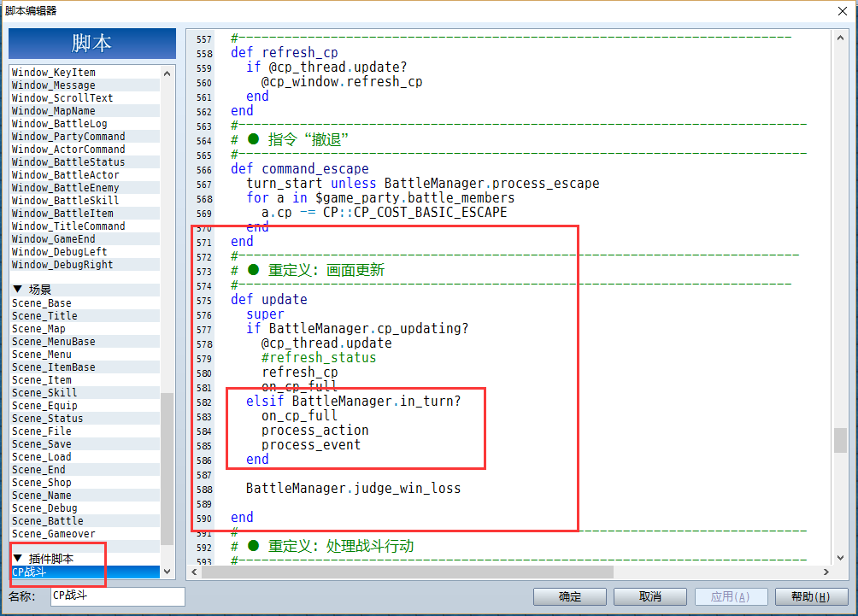
Task: Collapse the 场景 section triangle
Action: click(17, 289)
